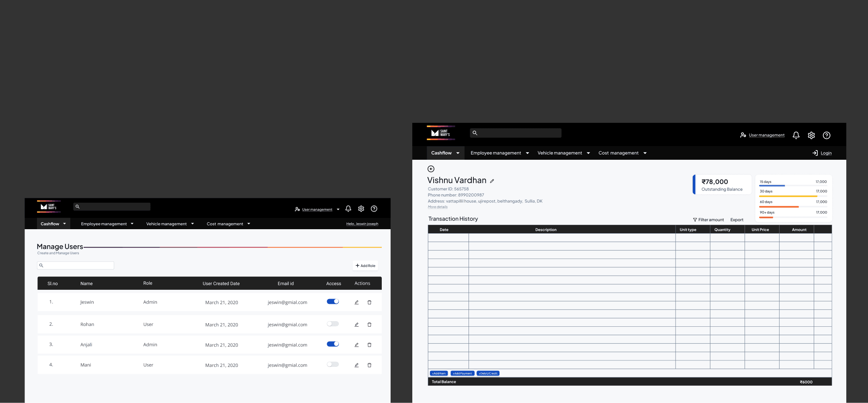Edit the Rohan user row
The width and height of the screenshot is (868, 403).
click(x=356, y=324)
